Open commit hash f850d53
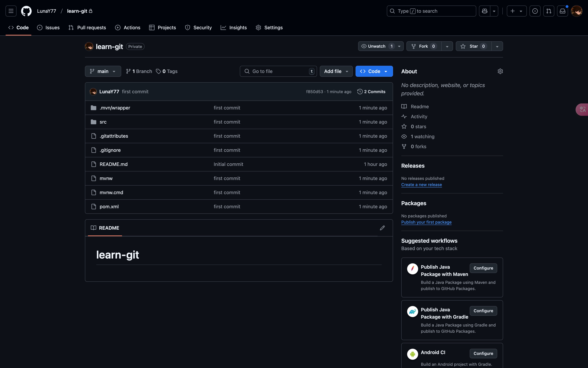This screenshot has width=588, height=368. (314, 92)
